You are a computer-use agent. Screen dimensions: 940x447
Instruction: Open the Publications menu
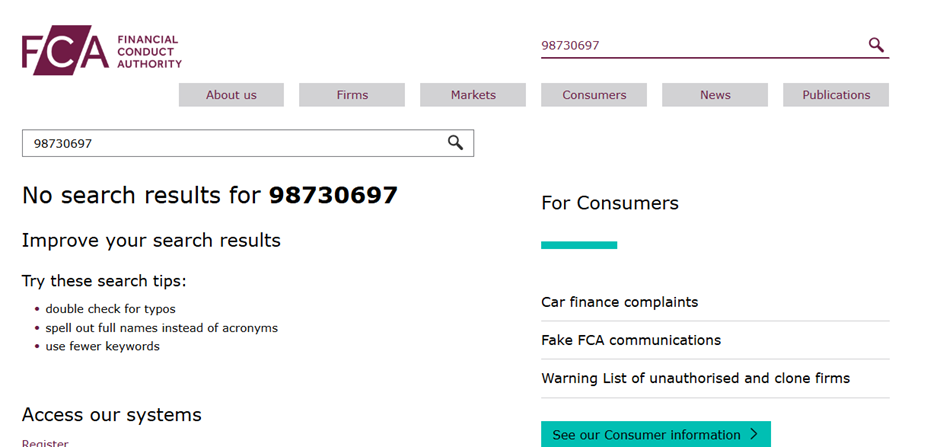click(836, 95)
